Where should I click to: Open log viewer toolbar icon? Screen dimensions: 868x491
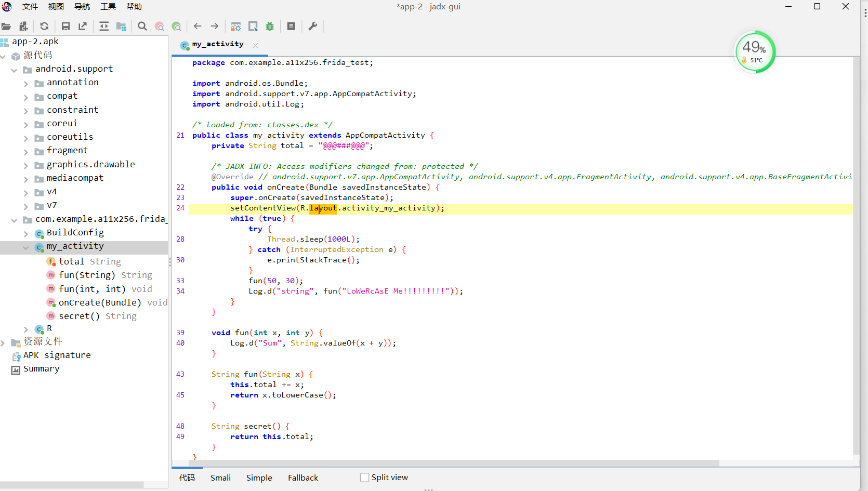(291, 26)
